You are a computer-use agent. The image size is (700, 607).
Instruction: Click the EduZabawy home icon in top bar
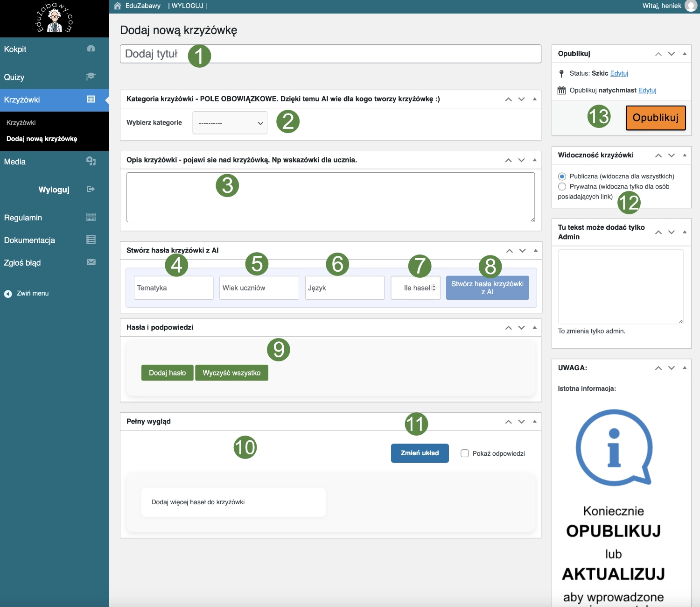pos(118,6)
